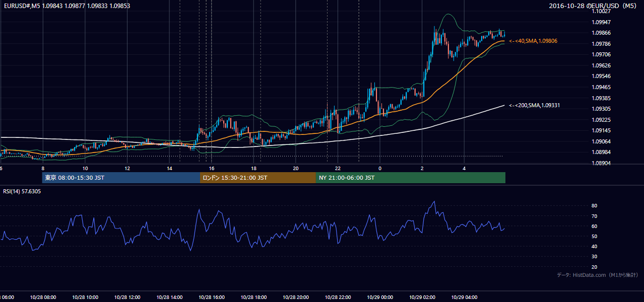Select hour 22 on price chart time axis
This screenshot has height=302, width=644.
click(x=338, y=169)
